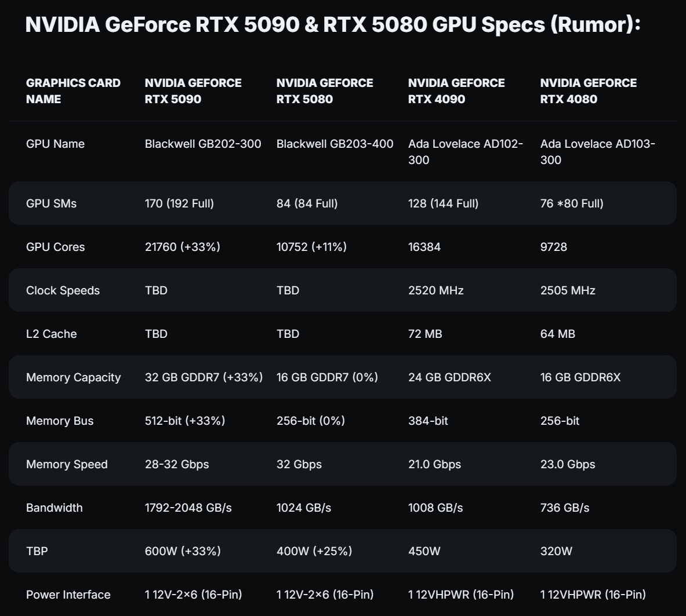Select the NVIDIA GeForce RTX 5080 column header

(325, 91)
